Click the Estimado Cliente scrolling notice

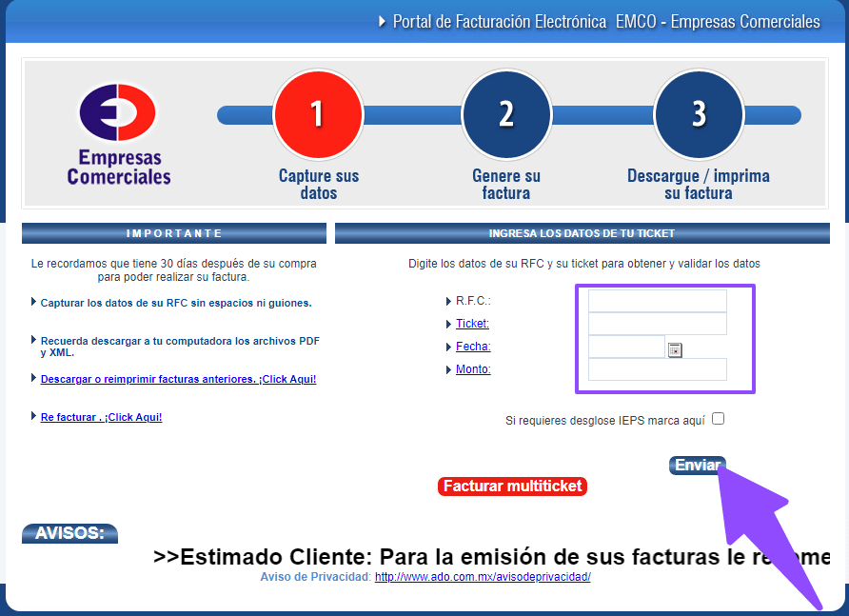tap(491, 556)
